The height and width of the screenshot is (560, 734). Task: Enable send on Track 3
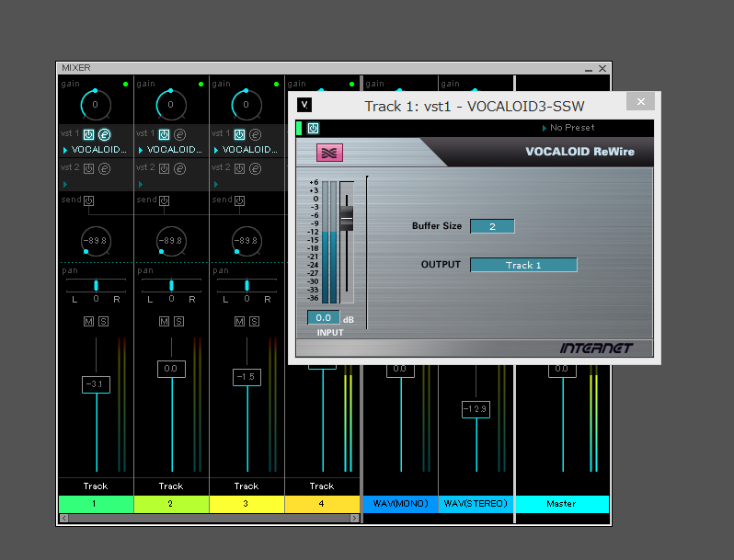[x=239, y=200]
